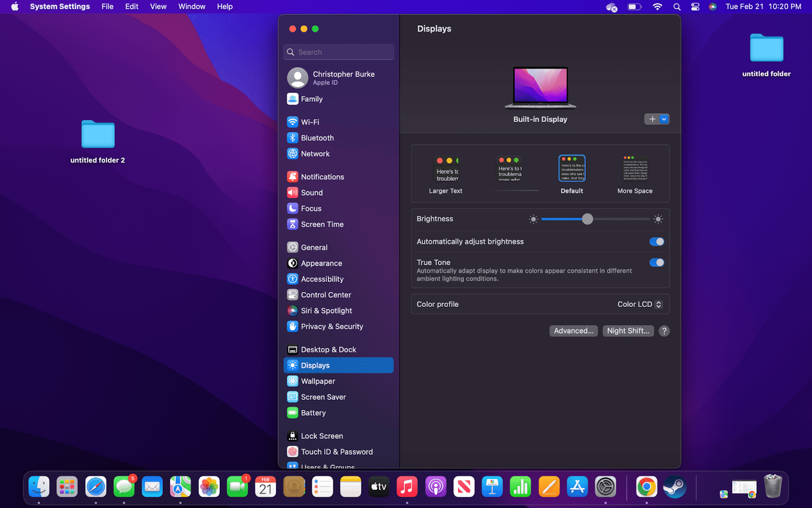Open Screen Time in the sidebar
812x508 pixels.
pos(320,224)
